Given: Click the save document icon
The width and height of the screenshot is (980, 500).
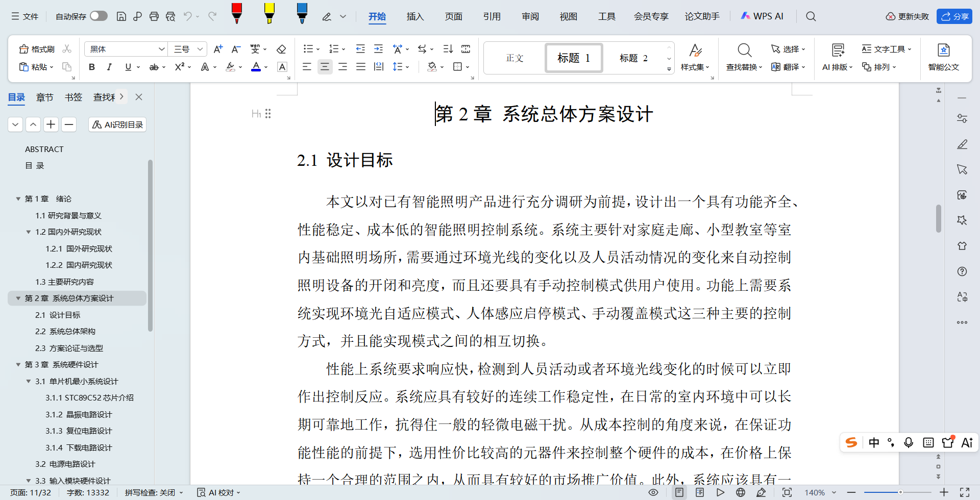Looking at the screenshot, I should pos(121,16).
